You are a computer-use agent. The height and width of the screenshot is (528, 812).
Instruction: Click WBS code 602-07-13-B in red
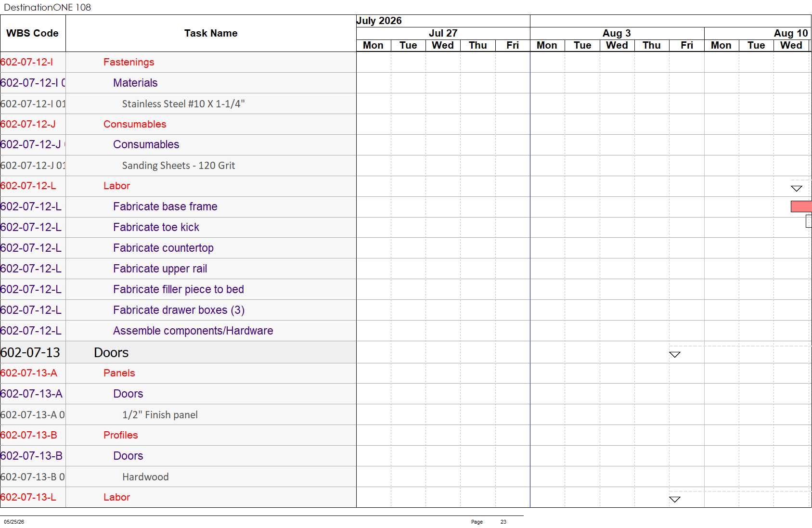point(29,435)
